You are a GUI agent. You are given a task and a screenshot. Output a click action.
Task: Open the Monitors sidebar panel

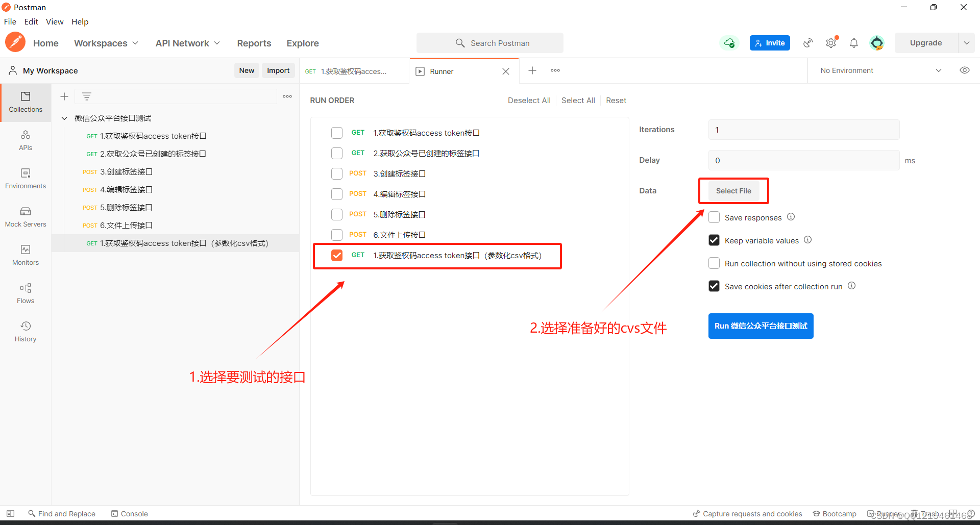[x=26, y=255]
